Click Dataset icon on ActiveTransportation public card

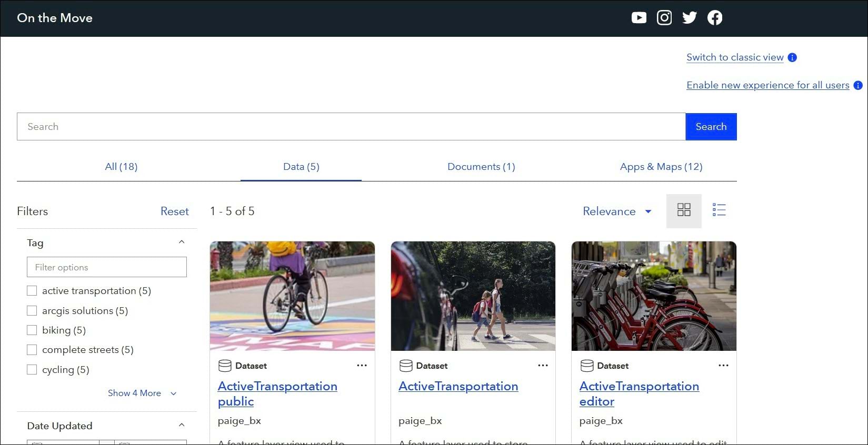click(225, 366)
